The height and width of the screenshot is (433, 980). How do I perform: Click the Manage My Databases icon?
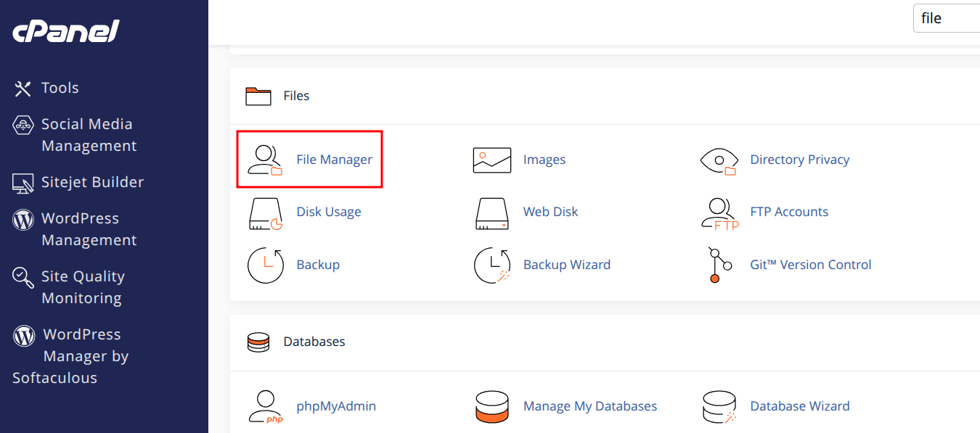[492, 405]
